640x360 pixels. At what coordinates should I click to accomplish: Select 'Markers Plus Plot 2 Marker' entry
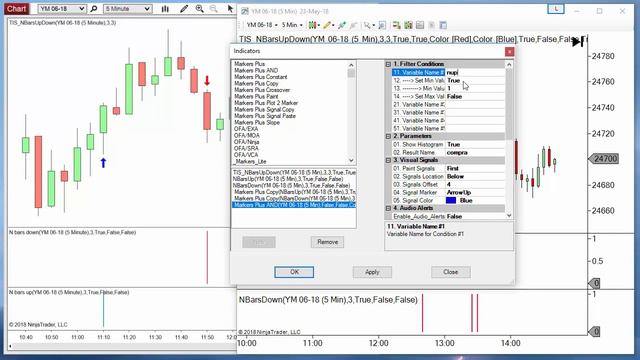click(x=266, y=103)
